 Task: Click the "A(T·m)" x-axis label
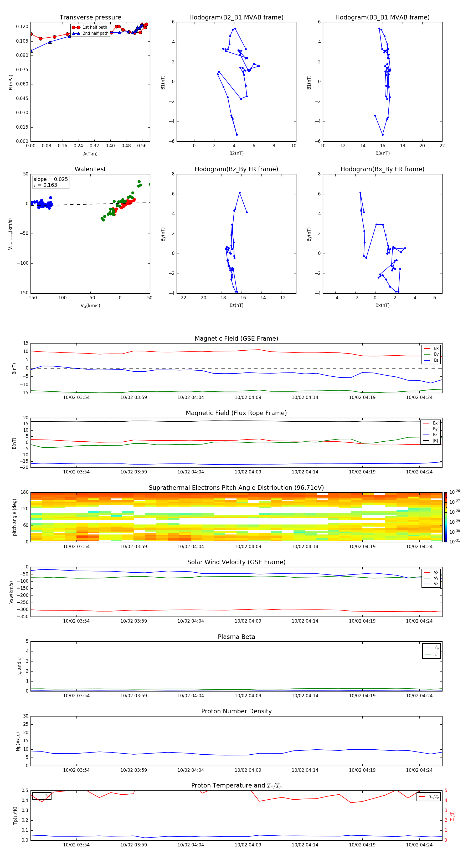pos(90,154)
